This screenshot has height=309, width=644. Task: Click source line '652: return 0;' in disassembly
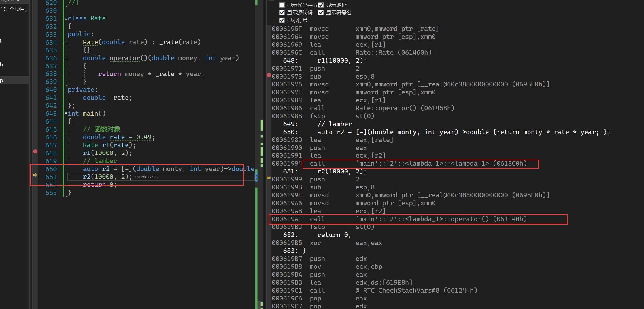pos(317,235)
